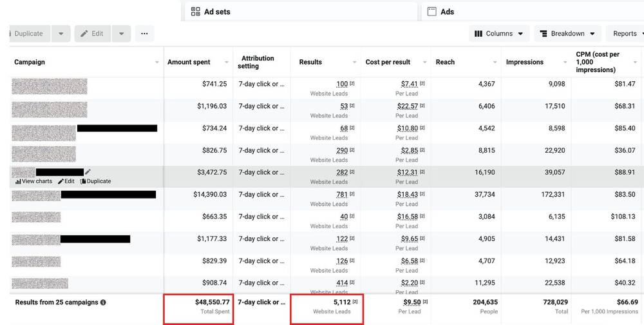This screenshot has width=644, height=325.
Task: Expand the Edit options arrow
Action: tap(122, 34)
